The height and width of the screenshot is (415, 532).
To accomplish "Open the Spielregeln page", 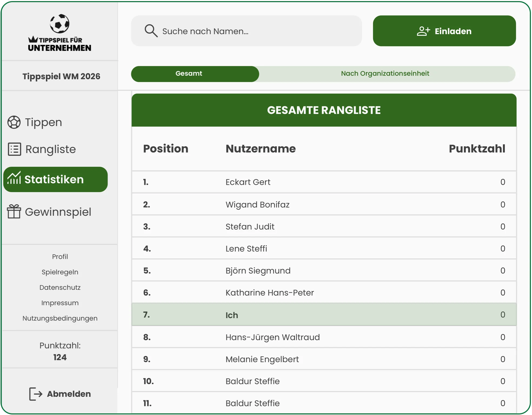I will 60,272.
